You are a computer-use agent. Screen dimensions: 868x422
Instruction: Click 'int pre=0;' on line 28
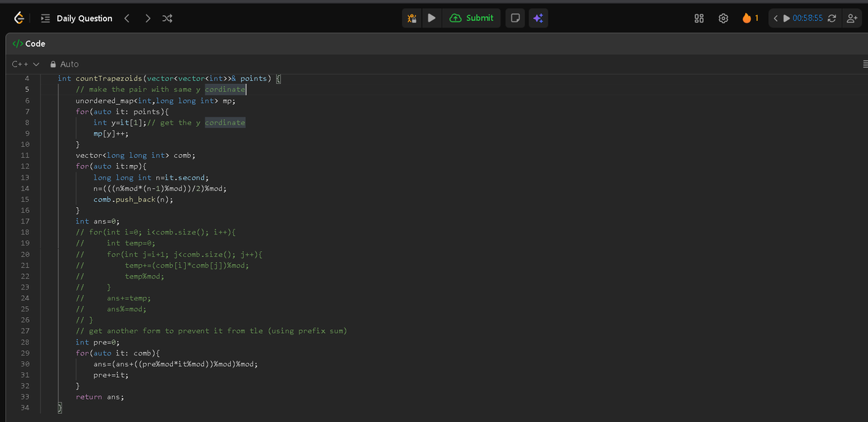point(98,342)
